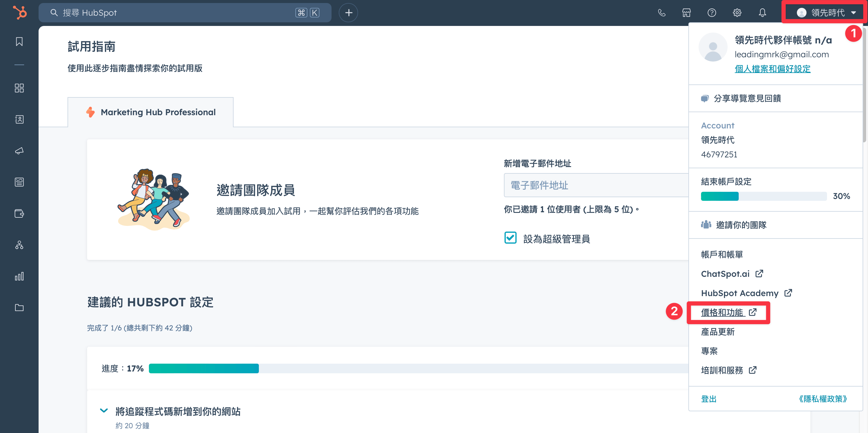
Task: Open the Library folder sidebar icon
Action: coord(19,308)
